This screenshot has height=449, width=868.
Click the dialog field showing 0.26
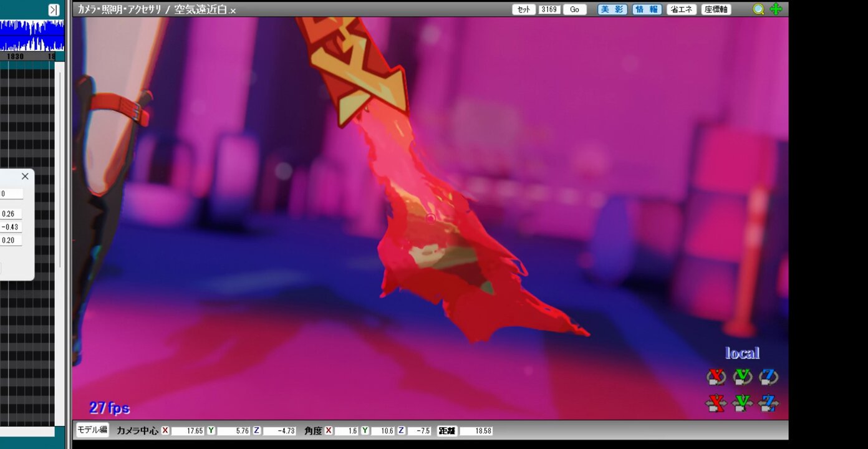[11, 214]
